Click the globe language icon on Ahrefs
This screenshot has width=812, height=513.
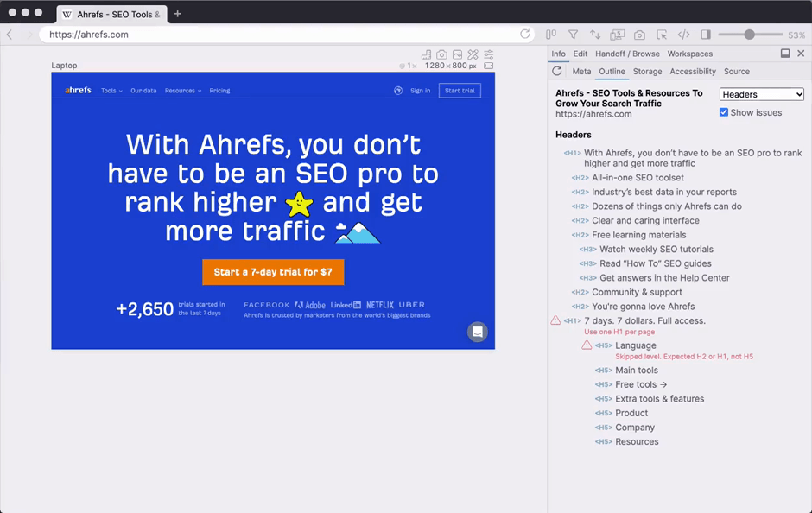398,91
